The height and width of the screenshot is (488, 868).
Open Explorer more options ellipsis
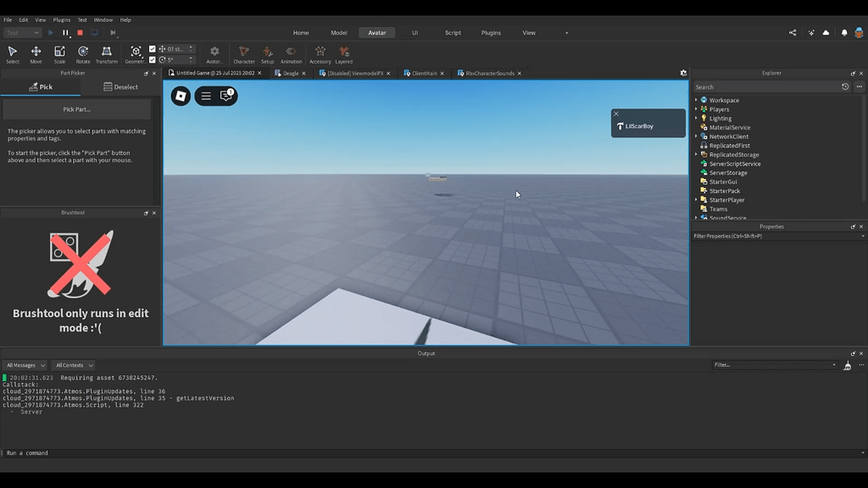pyautogui.click(x=860, y=87)
